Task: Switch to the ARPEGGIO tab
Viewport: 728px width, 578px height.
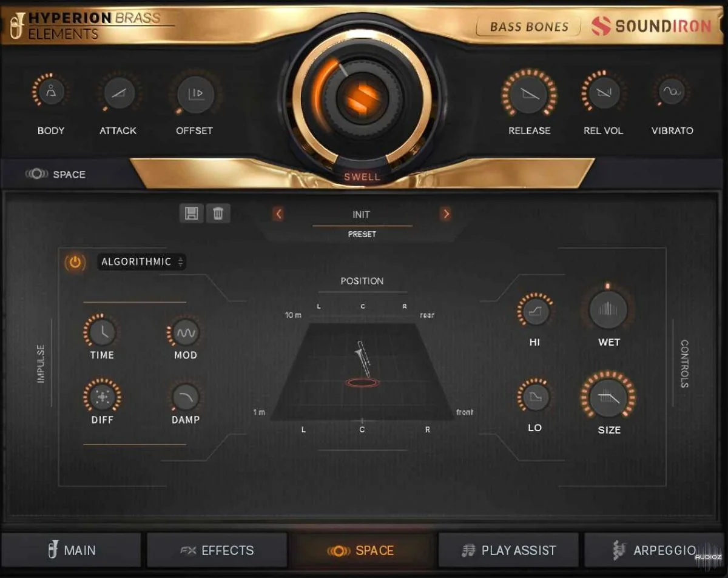Action: click(655, 550)
